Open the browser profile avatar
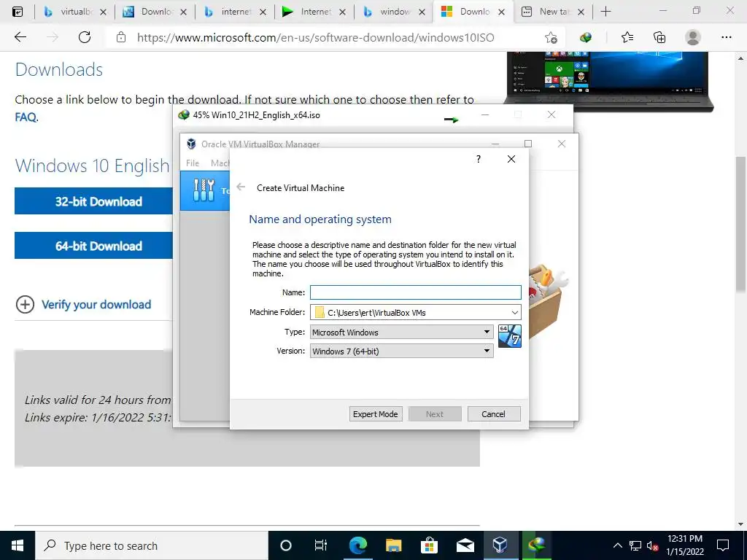Screen dimensions: 747x560 coord(693,38)
